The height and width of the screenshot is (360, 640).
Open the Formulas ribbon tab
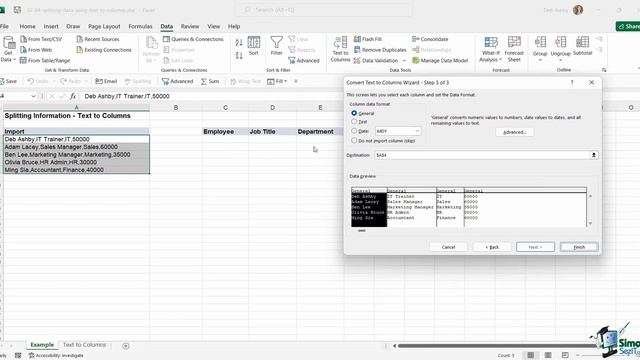(140, 27)
